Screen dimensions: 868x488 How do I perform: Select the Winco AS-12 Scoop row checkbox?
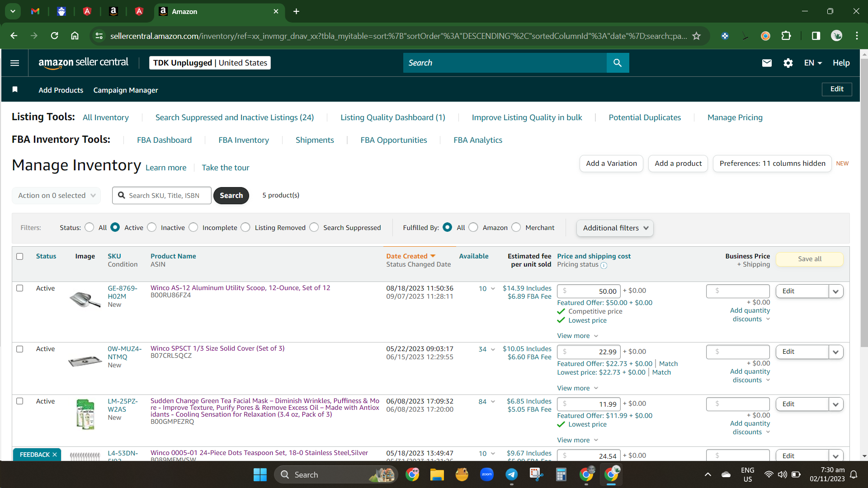(x=20, y=288)
